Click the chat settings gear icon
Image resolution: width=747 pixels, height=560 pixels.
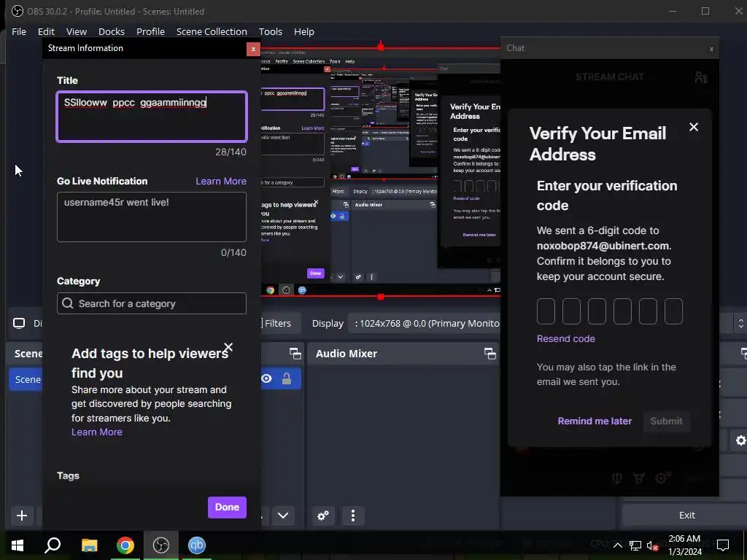tap(662, 478)
